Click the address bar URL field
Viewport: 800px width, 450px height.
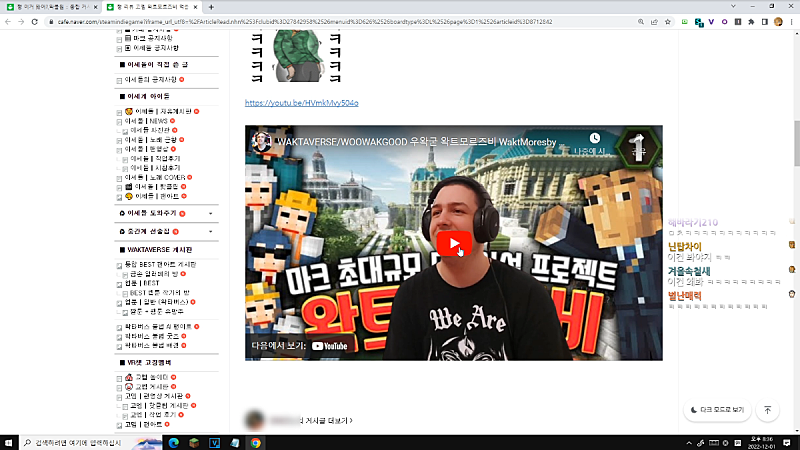[x=305, y=22]
